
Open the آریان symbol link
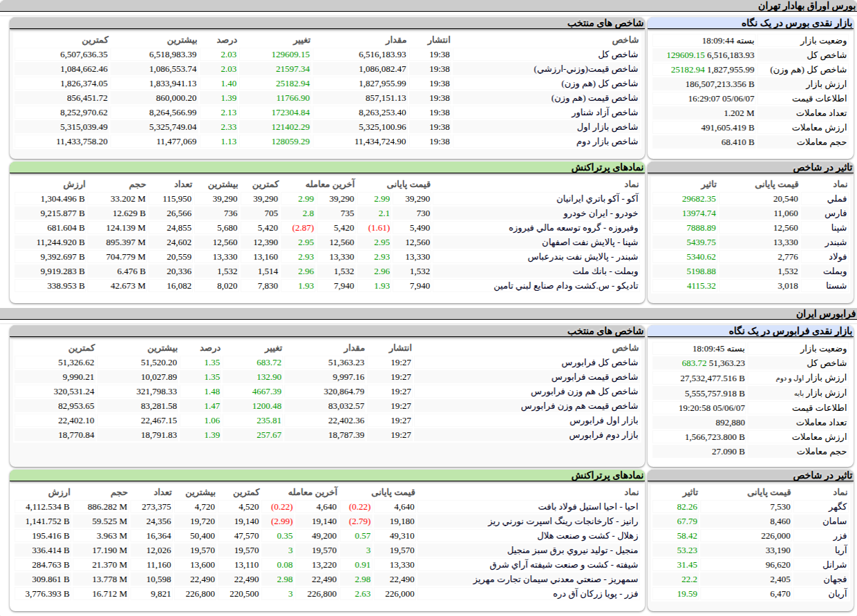[x=837, y=594]
